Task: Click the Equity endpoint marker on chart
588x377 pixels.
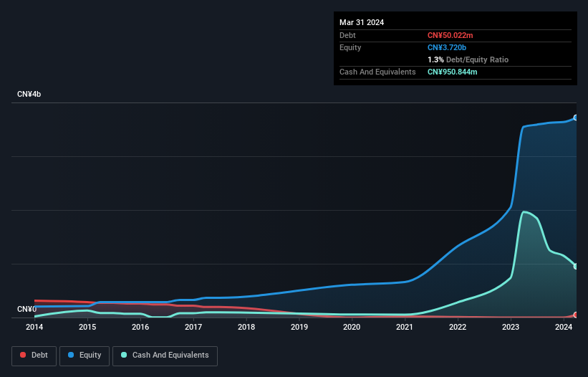Action: (576, 118)
